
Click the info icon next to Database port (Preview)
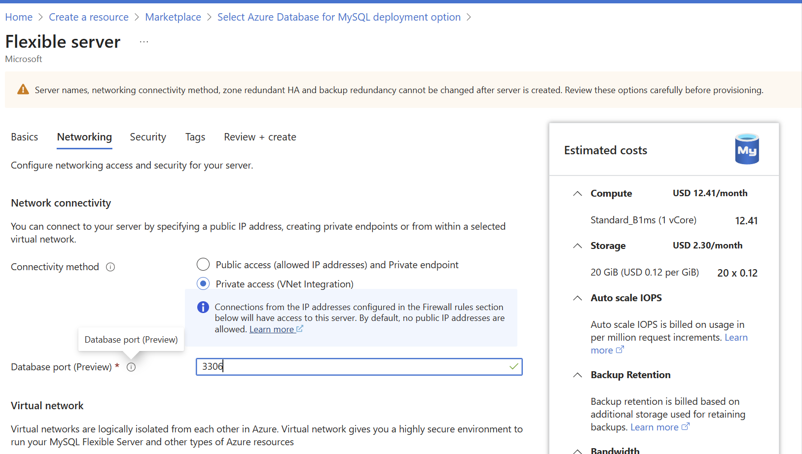coord(131,367)
